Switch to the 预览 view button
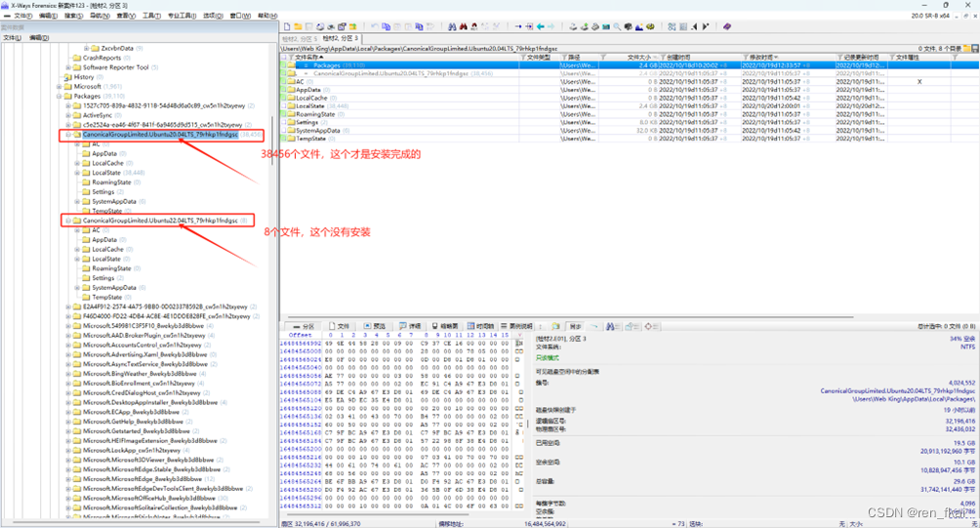Image resolution: width=980 pixels, height=528 pixels. coord(375,326)
